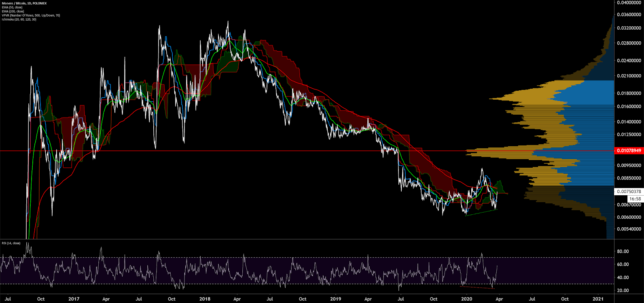Click the red 0.01078949 price label
This screenshot has width=644, height=303.
tap(629, 151)
